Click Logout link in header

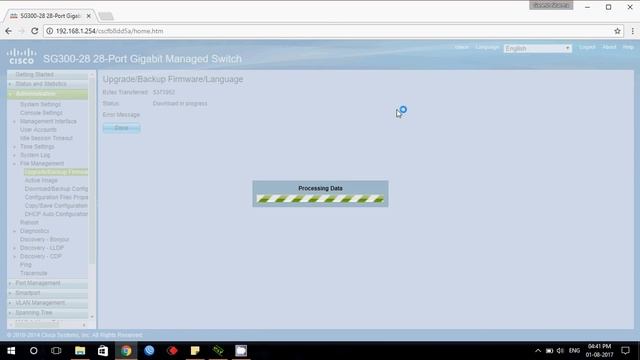click(587, 47)
